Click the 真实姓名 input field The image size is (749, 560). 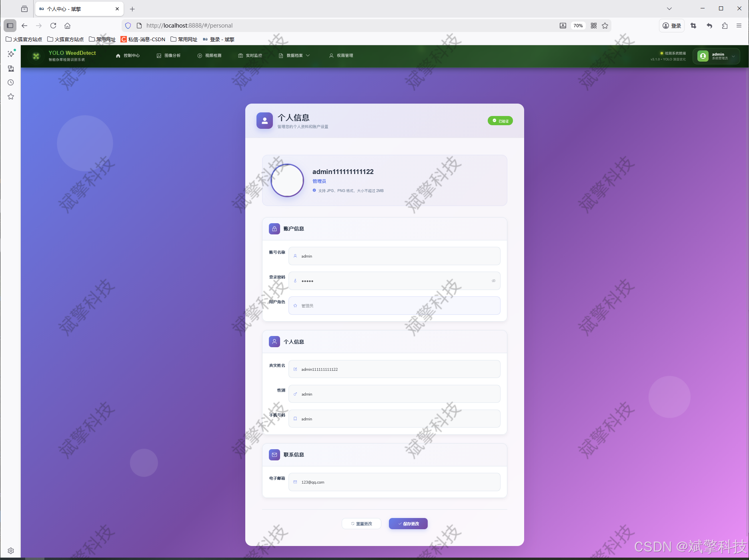tap(394, 369)
